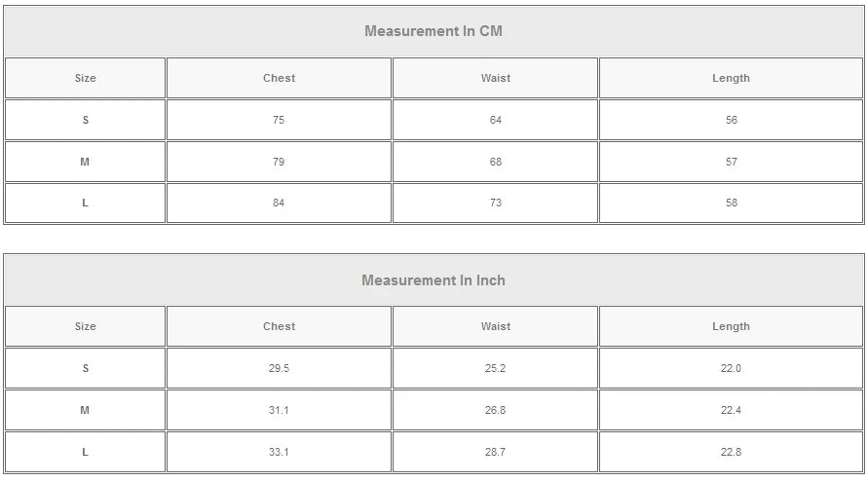Click the length value 58 cell
The image size is (868, 482).
coord(731,204)
